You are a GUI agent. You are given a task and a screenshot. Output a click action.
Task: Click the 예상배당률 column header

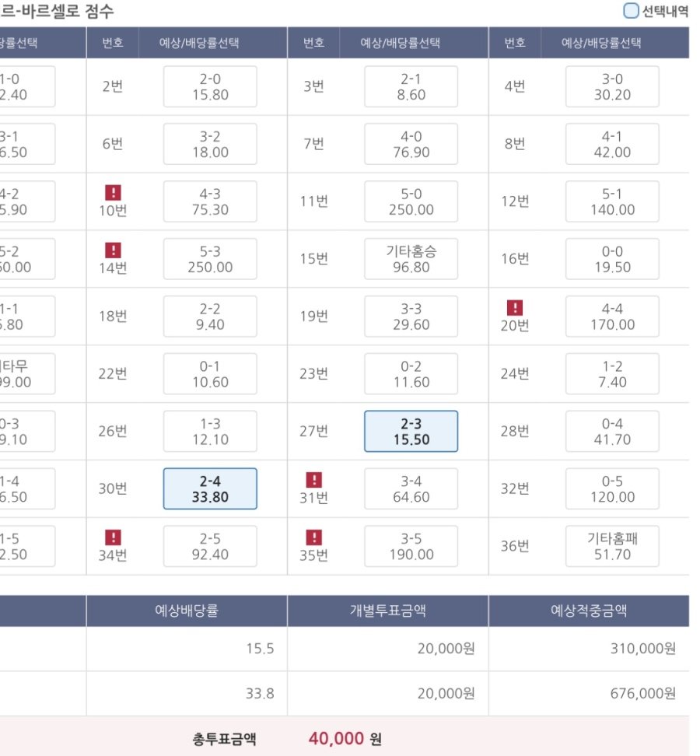(187, 611)
